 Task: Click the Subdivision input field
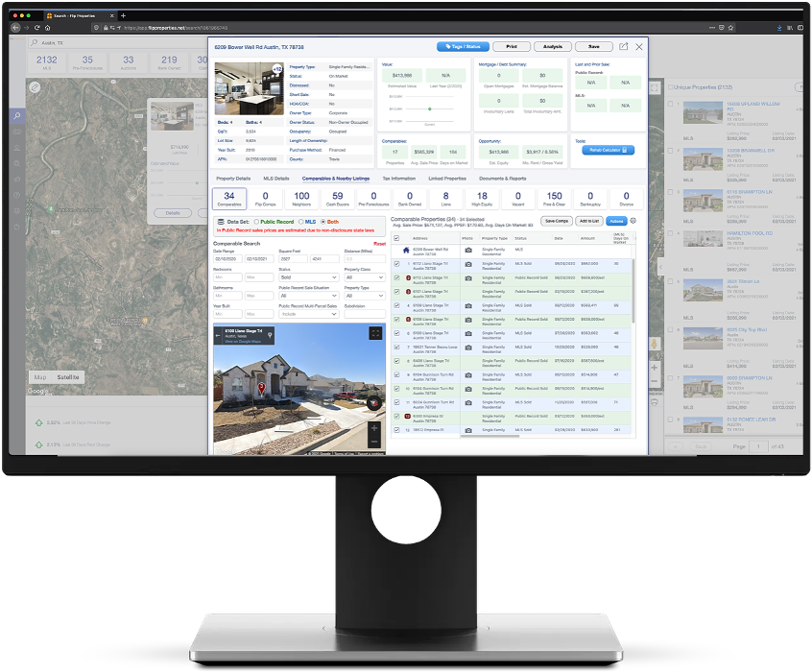click(365, 314)
